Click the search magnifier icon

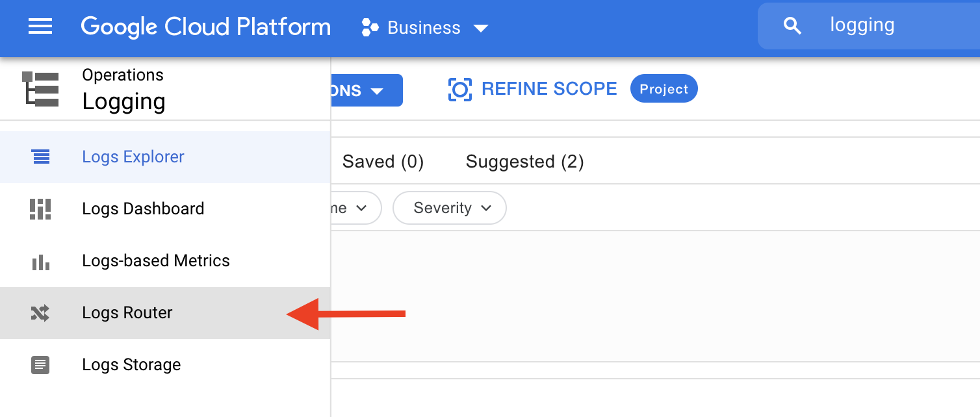pos(792,26)
